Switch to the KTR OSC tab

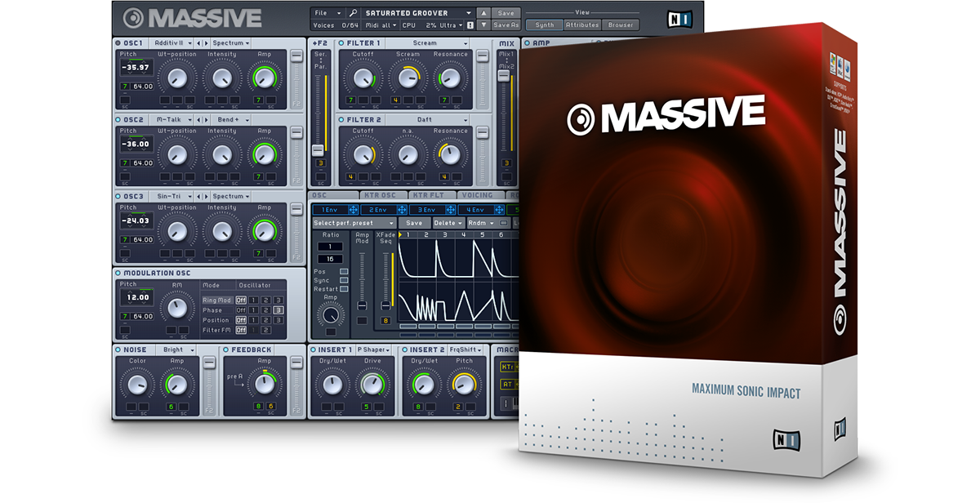tap(385, 196)
